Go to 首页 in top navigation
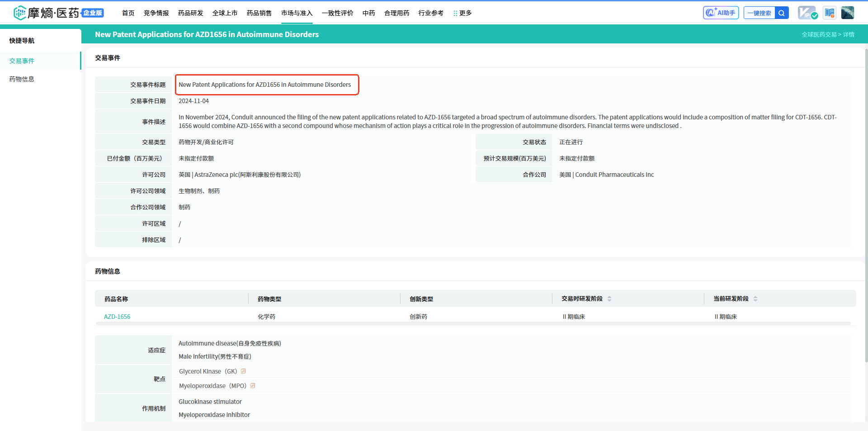Viewport: 868px width, 431px height. tap(128, 13)
